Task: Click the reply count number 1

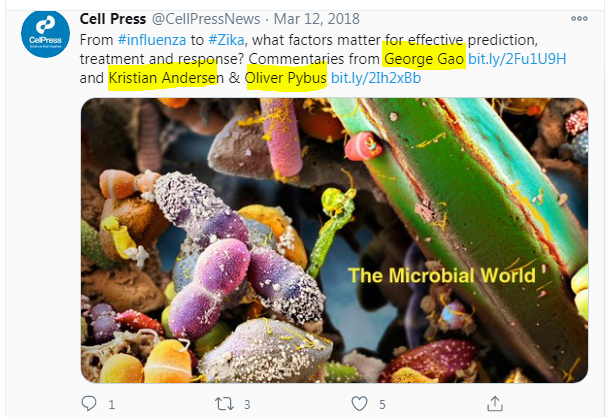Action: click(x=111, y=404)
